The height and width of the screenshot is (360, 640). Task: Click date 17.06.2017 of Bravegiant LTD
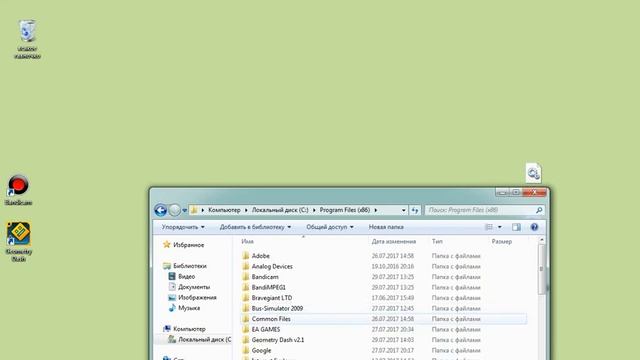[x=393, y=298]
